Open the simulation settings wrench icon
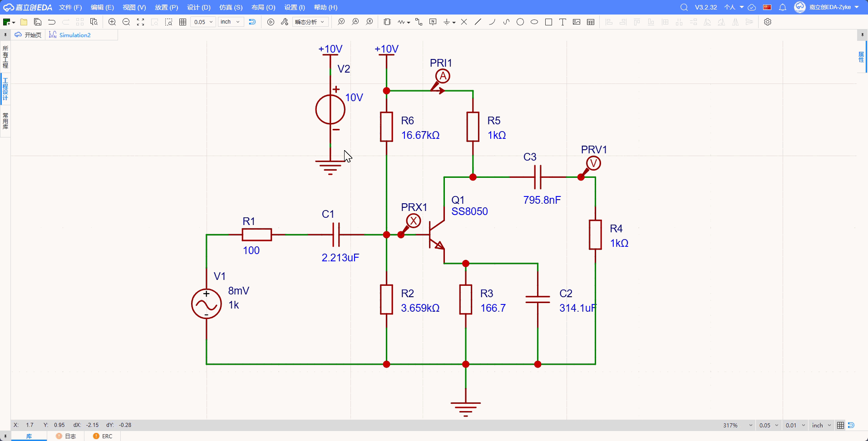 point(285,22)
